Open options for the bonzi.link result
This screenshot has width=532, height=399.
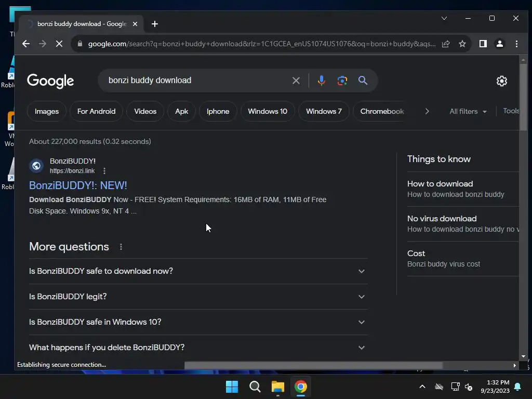tap(104, 171)
